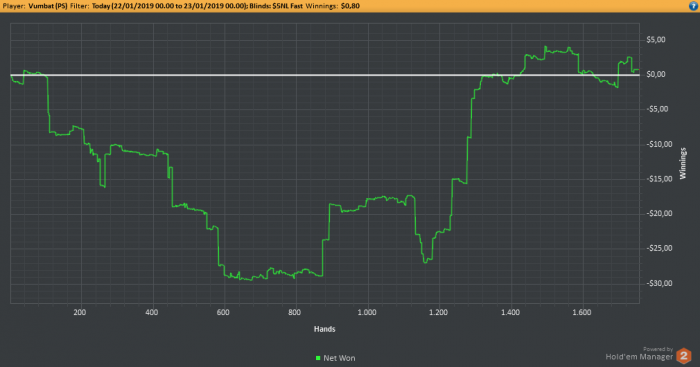Open the blue help icon in header
Image resolution: width=700 pixels, height=367 pixels.
[x=694, y=6]
